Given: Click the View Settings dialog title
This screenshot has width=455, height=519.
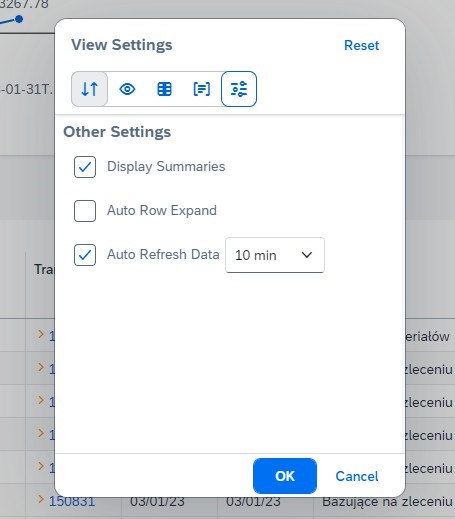Looking at the screenshot, I should pyautogui.click(x=122, y=45).
